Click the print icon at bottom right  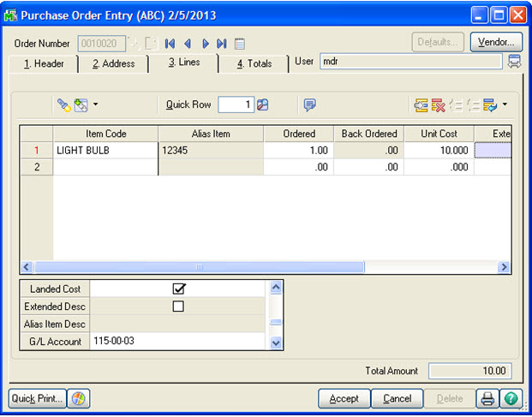pyautogui.click(x=487, y=398)
